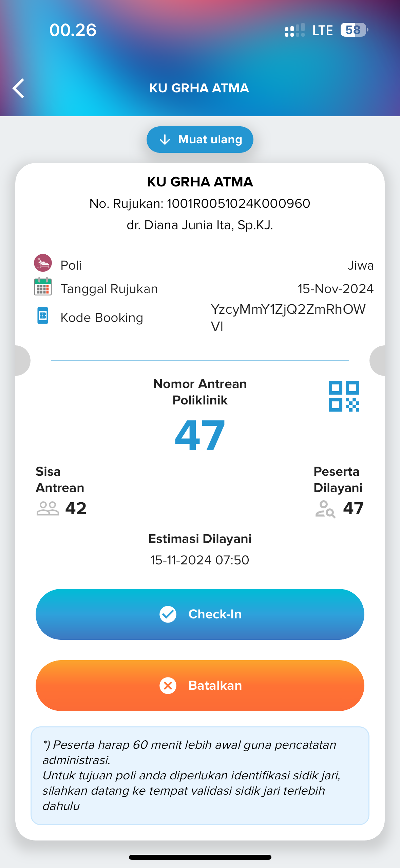Tap the battery indicator in status bar

pyautogui.click(x=354, y=30)
